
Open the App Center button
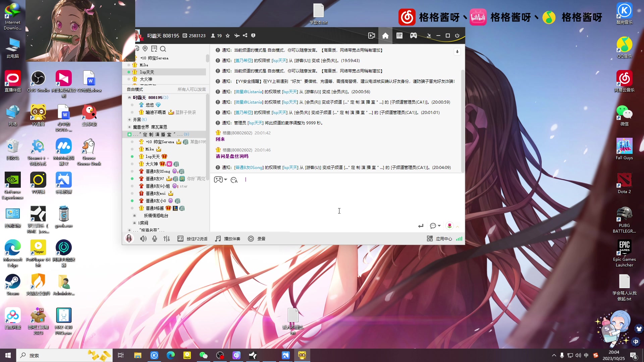click(439, 239)
